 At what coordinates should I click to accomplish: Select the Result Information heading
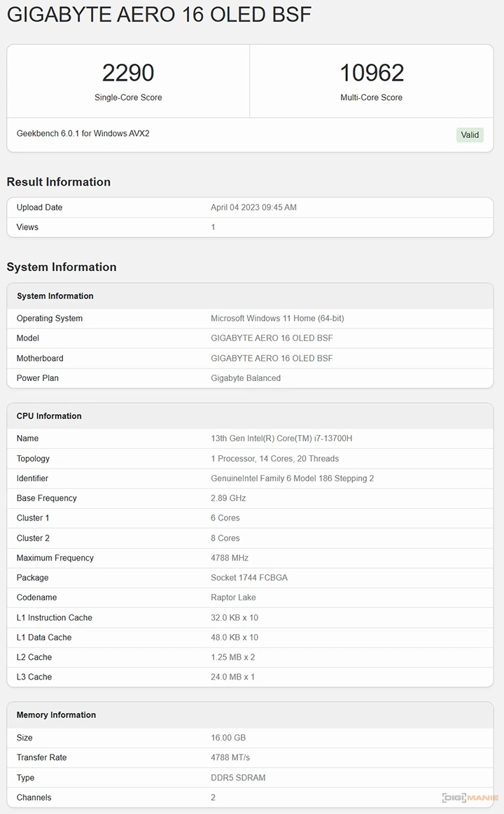click(x=59, y=182)
